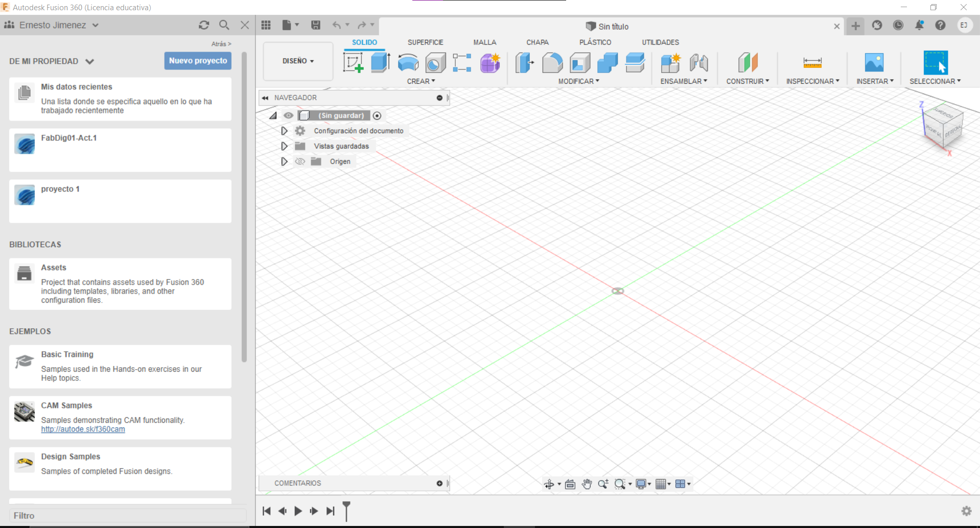980x528 pixels.
Task: Search in the data panel
Action: click(224, 25)
